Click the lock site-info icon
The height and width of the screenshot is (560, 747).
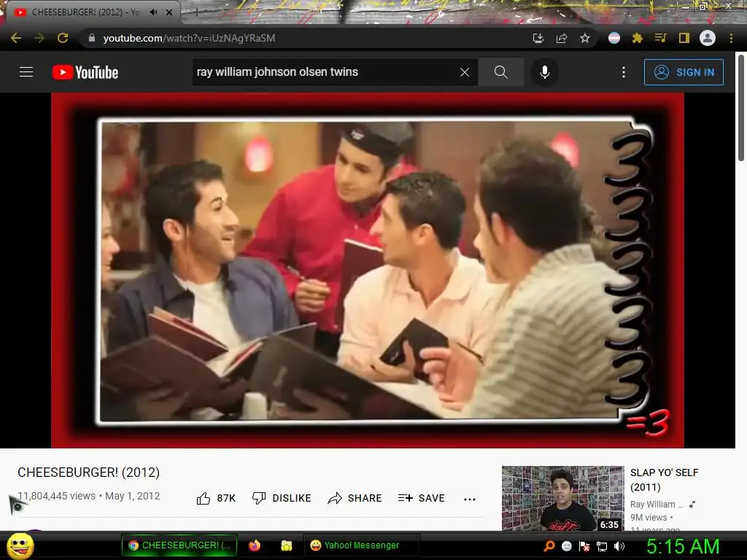91,38
